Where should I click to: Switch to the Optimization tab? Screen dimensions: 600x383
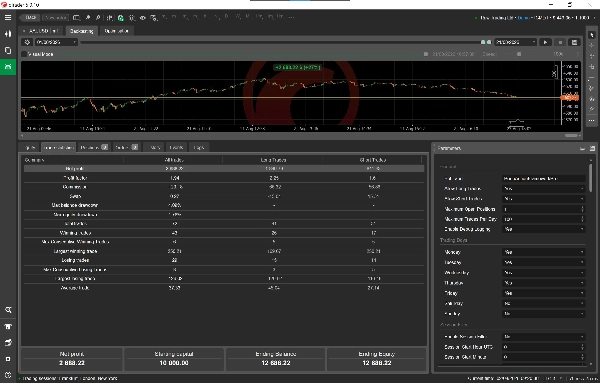coord(116,31)
